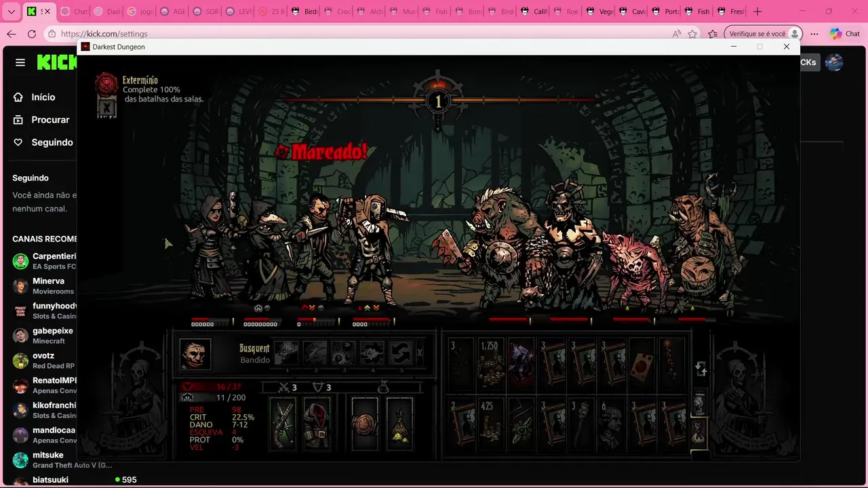
Task: Open the gabepeixe Minecraft channel
Action: [45, 335]
